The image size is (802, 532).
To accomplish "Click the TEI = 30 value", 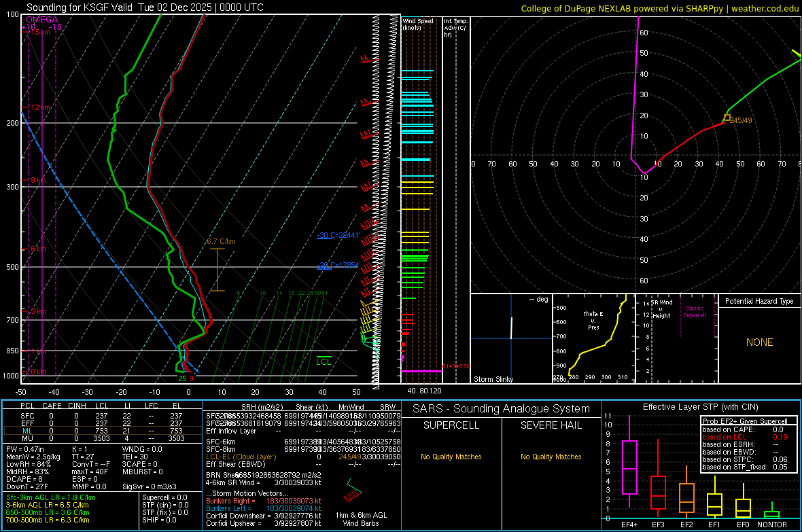I will (135, 457).
